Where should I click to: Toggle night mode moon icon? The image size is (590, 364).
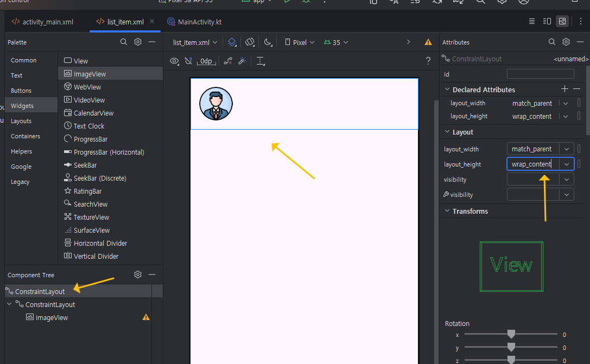coord(268,42)
